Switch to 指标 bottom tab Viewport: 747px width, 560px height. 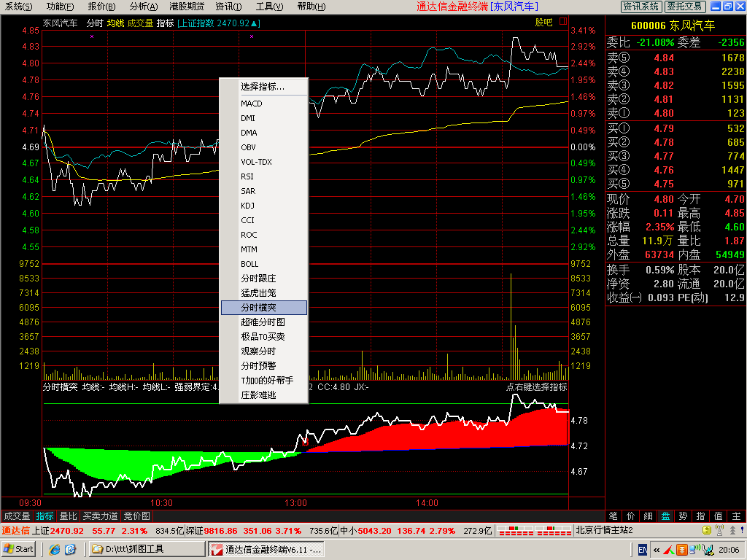pyautogui.click(x=44, y=516)
